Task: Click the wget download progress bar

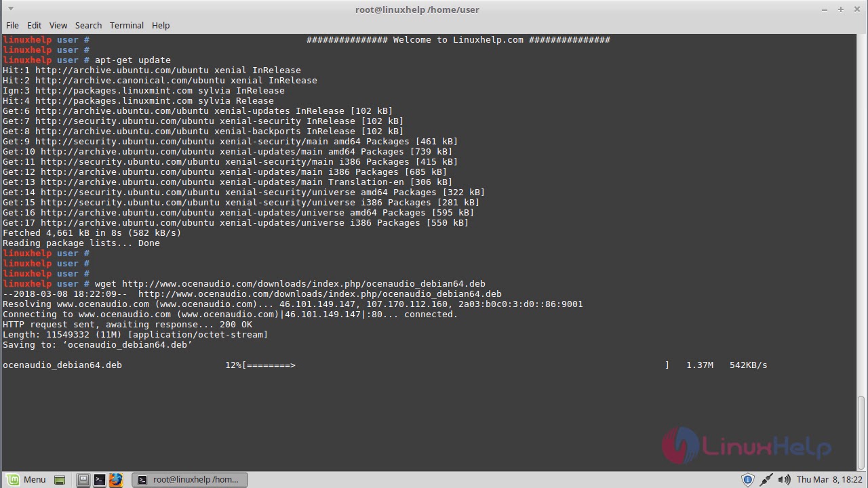Action: [x=456, y=365]
